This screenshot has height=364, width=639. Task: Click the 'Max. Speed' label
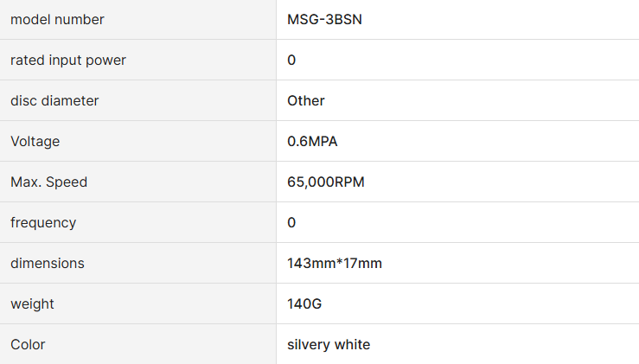coord(49,182)
